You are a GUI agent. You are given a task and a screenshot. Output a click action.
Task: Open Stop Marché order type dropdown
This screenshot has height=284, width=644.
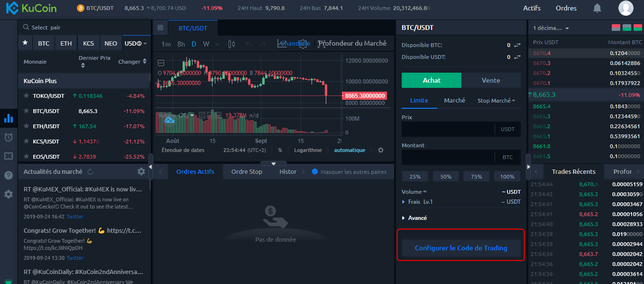coord(496,101)
